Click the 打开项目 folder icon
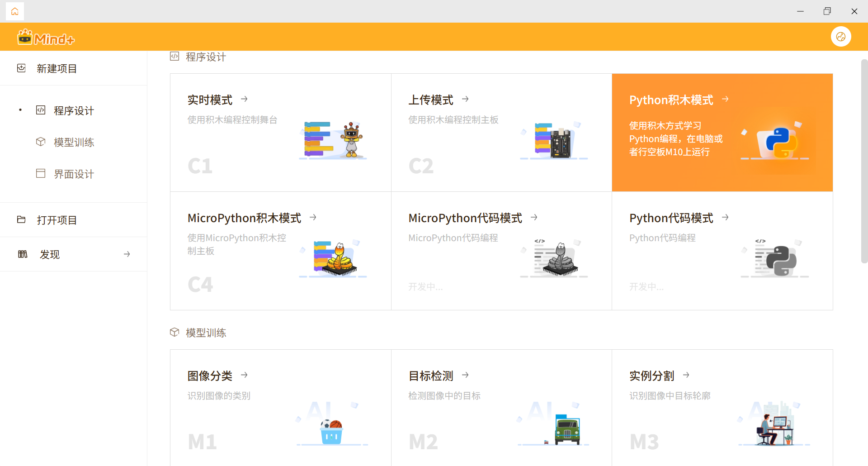This screenshot has height=466, width=868. point(21,220)
